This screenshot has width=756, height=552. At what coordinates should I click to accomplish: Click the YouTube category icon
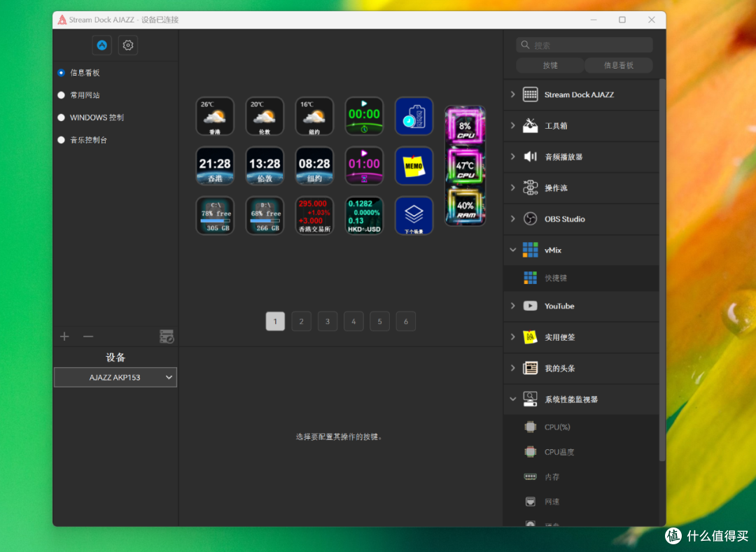pos(531,306)
